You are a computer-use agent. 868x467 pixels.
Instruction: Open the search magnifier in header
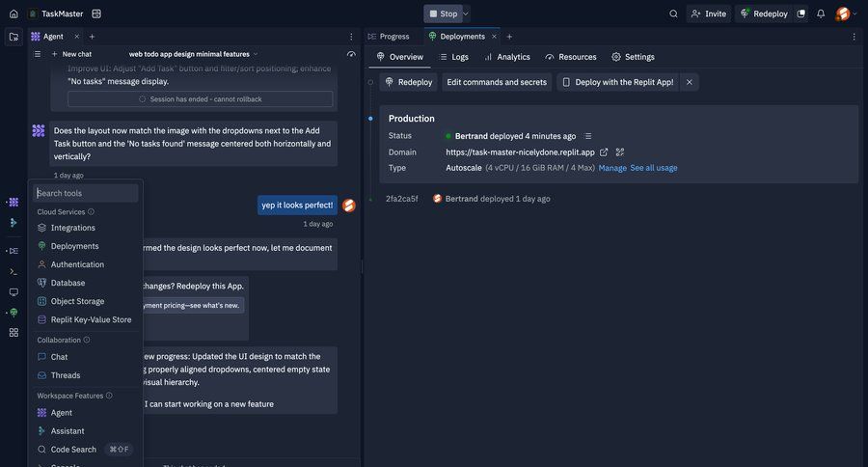tap(673, 14)
